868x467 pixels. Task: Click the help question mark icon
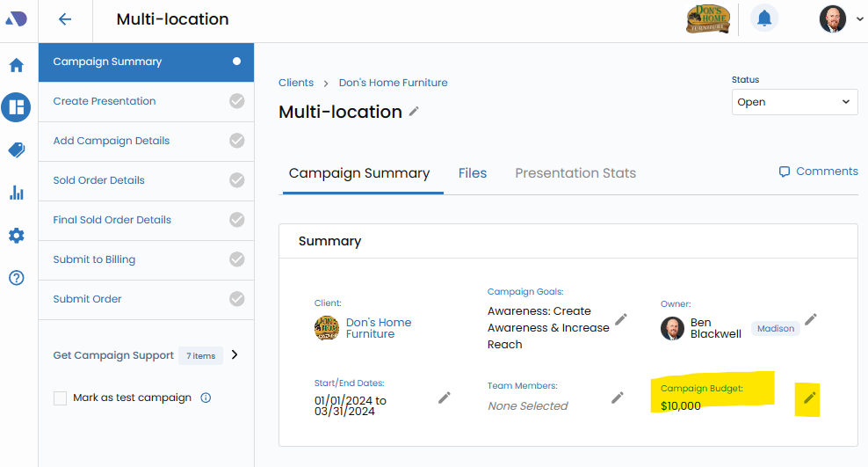tap(16, 278)
